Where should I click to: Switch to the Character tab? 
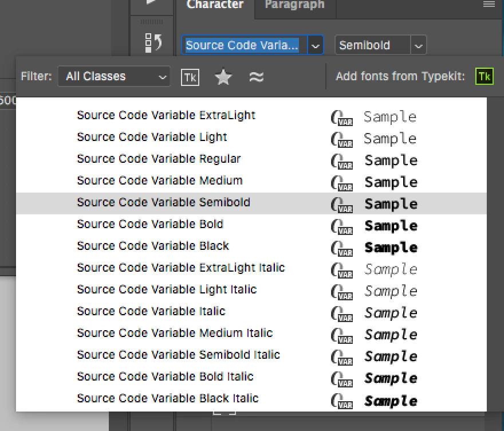215,5
